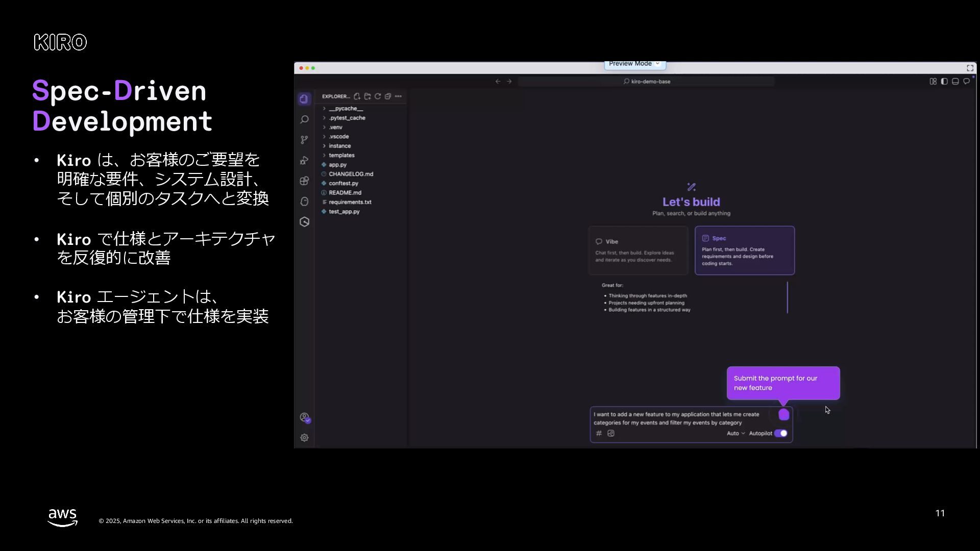
Task: Select the Vibe mode card
Action: (x=638, y=251)
